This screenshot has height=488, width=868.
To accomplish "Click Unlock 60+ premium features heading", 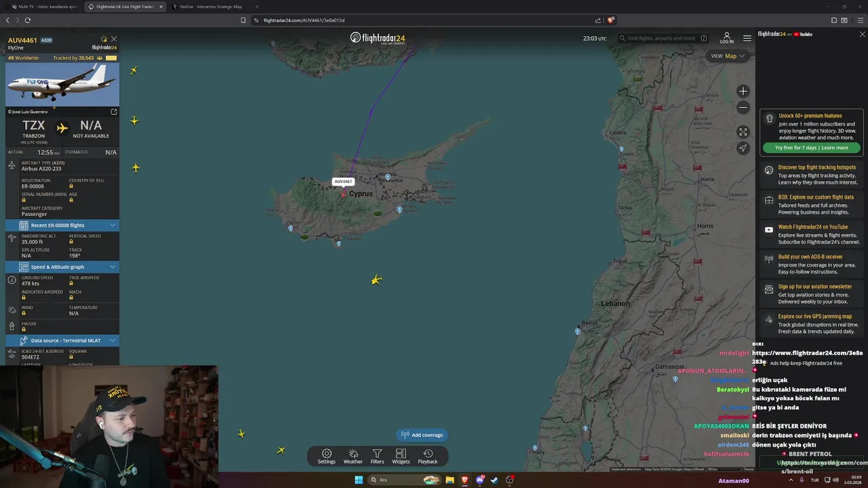I will (810, 116).
